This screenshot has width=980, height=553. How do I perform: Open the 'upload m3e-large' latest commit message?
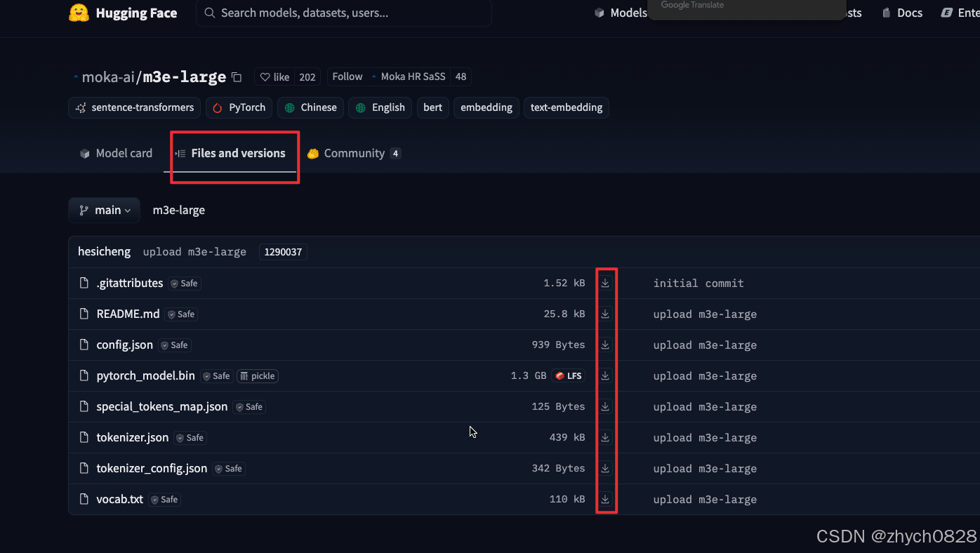coord(194,252)
